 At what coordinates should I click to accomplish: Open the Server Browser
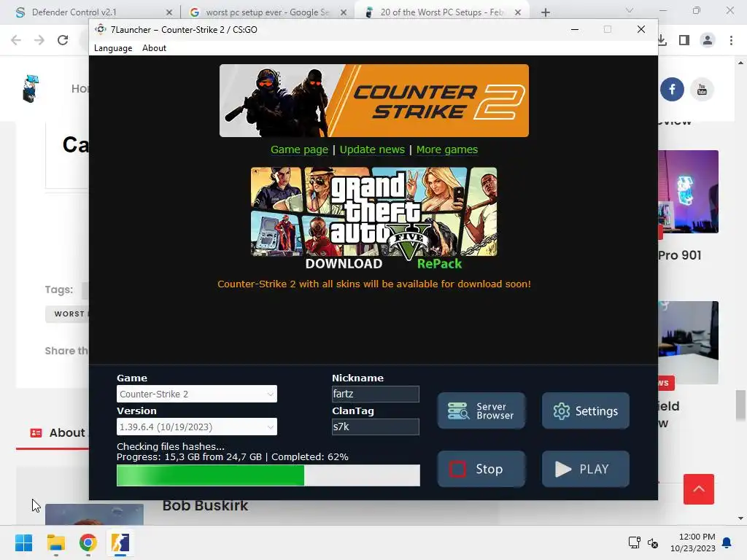(481, 411)
